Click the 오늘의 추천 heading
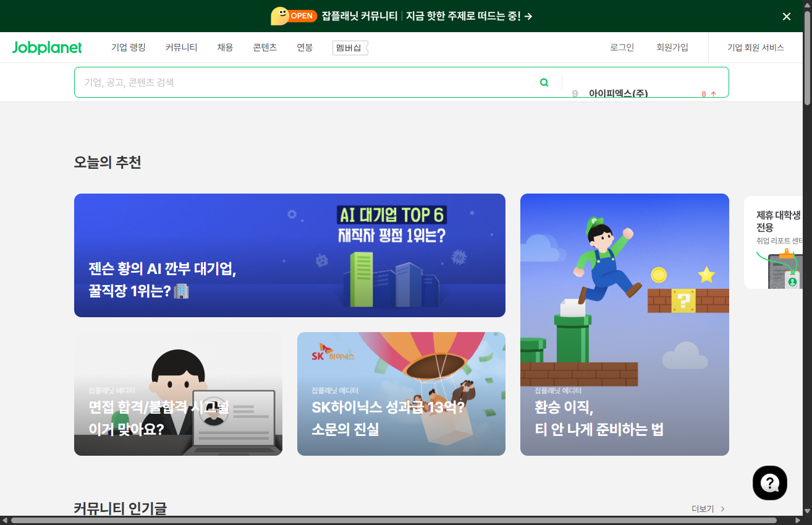 [108, 163]
